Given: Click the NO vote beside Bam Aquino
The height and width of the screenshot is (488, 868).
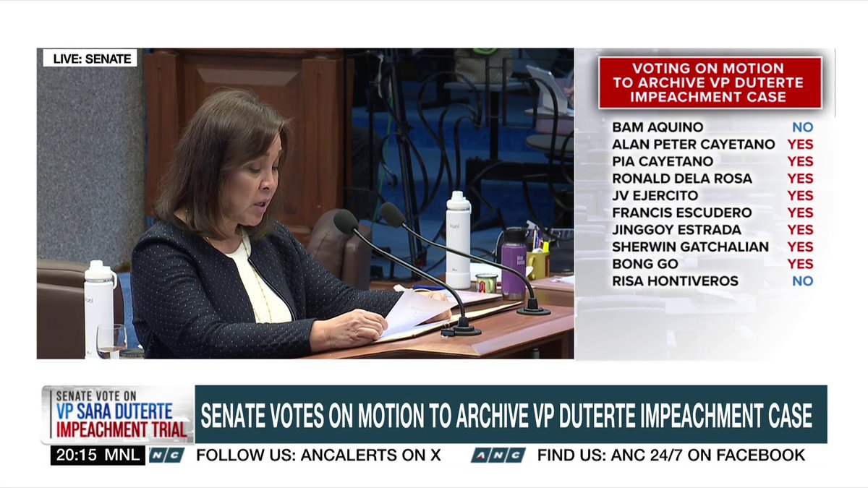Looking at the screenshot, I should (x=802, y=127).
